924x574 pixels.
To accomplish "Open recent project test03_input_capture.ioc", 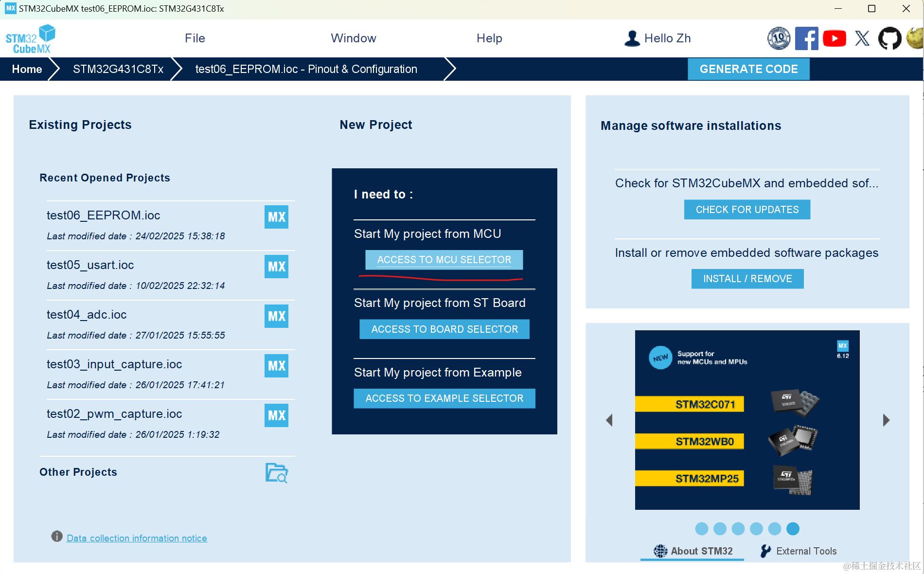I will point(114,364).
